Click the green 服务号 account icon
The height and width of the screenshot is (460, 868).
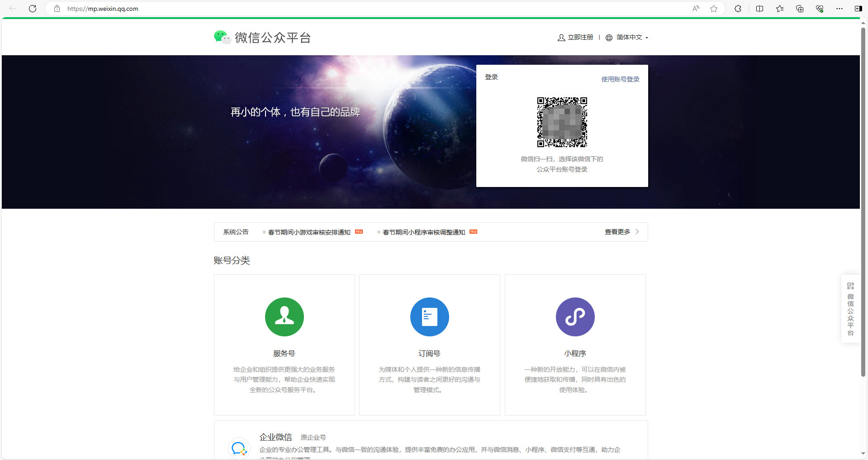click(x=284, y=317)
